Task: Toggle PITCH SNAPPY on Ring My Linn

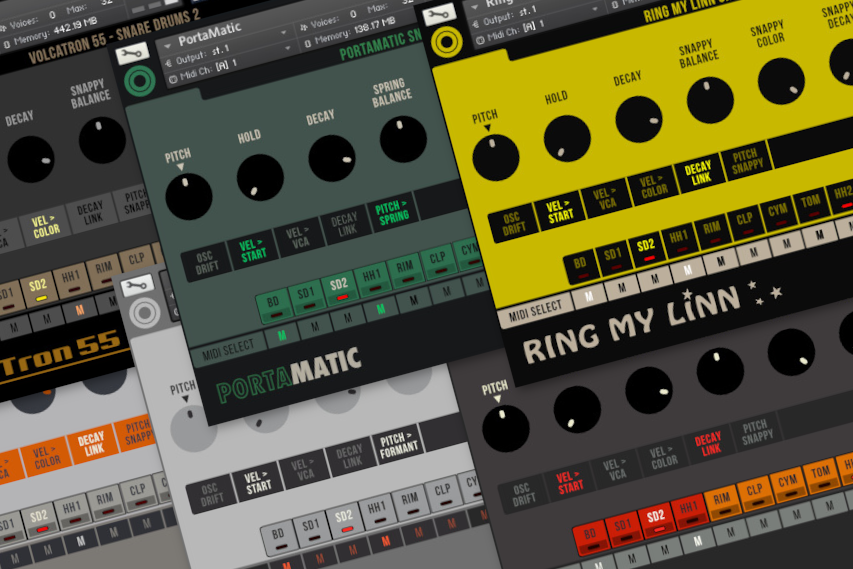Action: 746,159
